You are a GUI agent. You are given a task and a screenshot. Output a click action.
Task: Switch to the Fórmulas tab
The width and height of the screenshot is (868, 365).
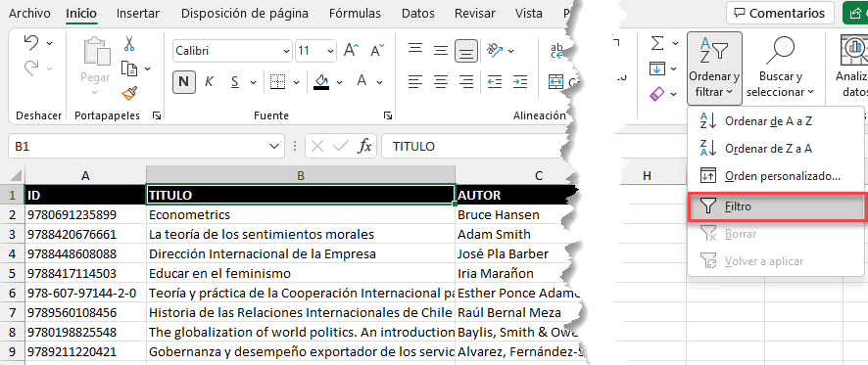point(355,14)
